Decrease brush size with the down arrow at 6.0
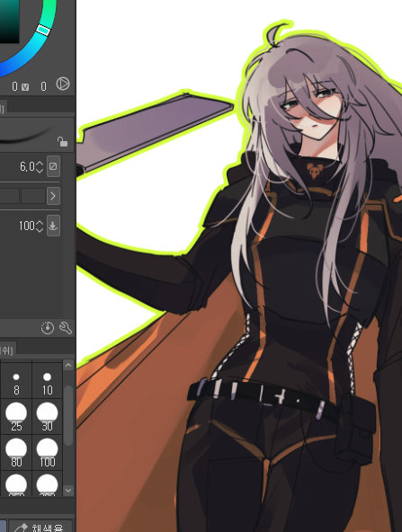This screenshot has width=402, height=532. point(40,170)
